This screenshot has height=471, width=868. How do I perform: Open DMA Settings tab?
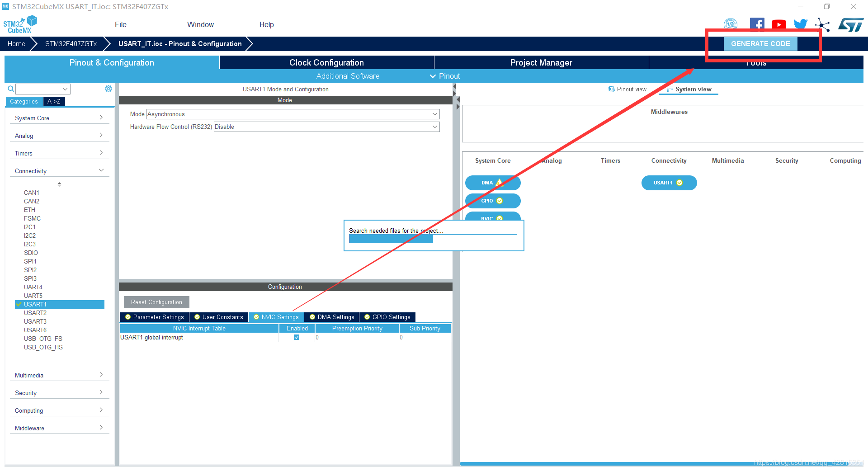pyautogui.click(x=332, y=317)
